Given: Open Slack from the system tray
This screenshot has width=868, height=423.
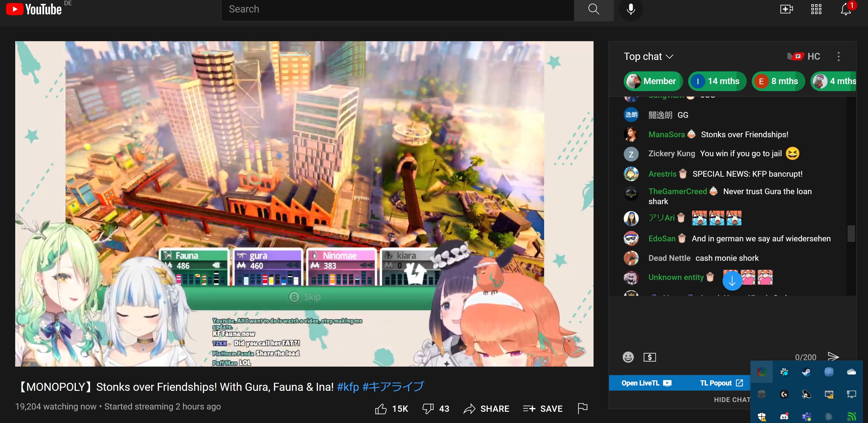Looking at the screenshot, I should tap(784, 372).
